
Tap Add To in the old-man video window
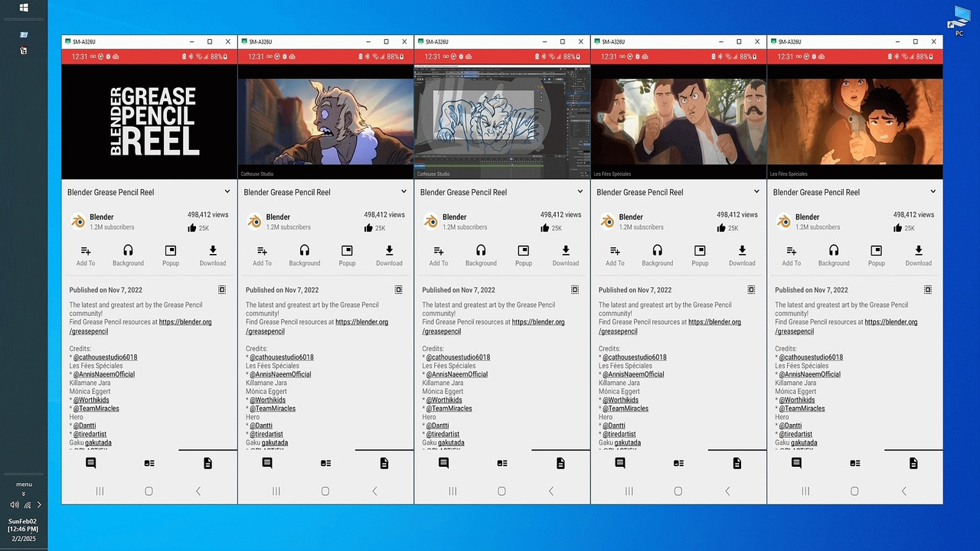click(262, 256)
